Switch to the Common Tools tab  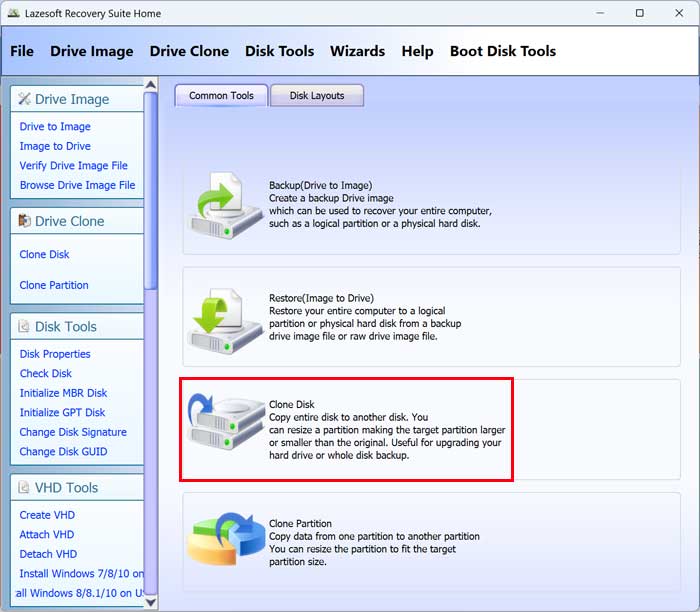pyautogui.click(x=221, y=96)
